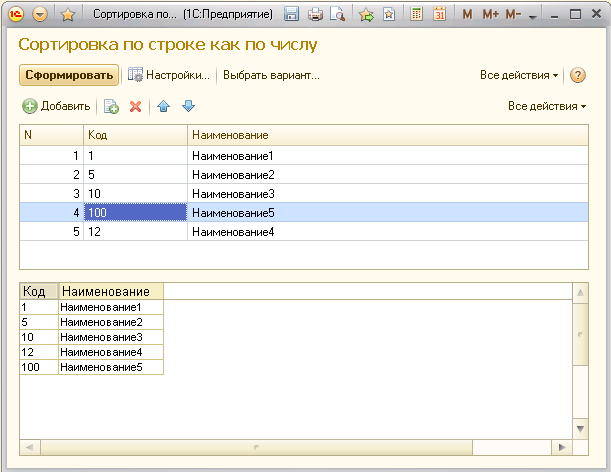Expand the upper "Все действия" dropdown
Screen dimensions: 611x472
pos(519,75)
